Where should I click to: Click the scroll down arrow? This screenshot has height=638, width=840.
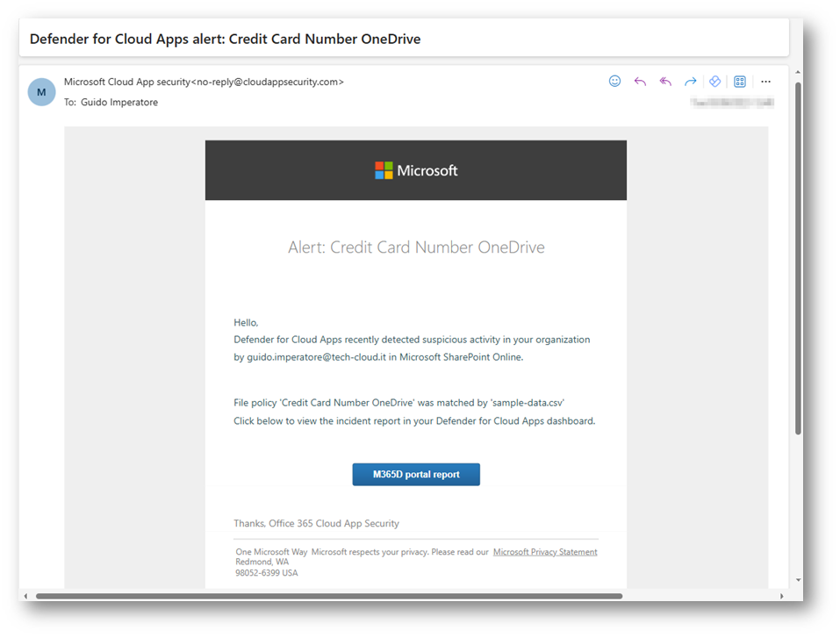[798, 580]
